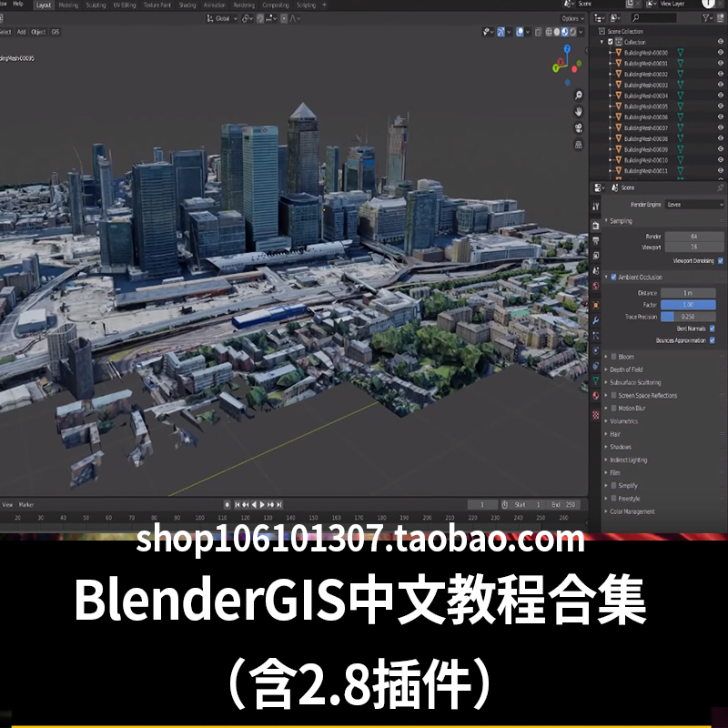728x728 pixels.
Task: Open the Render properties tab
Action: click(x=596, y=226)
